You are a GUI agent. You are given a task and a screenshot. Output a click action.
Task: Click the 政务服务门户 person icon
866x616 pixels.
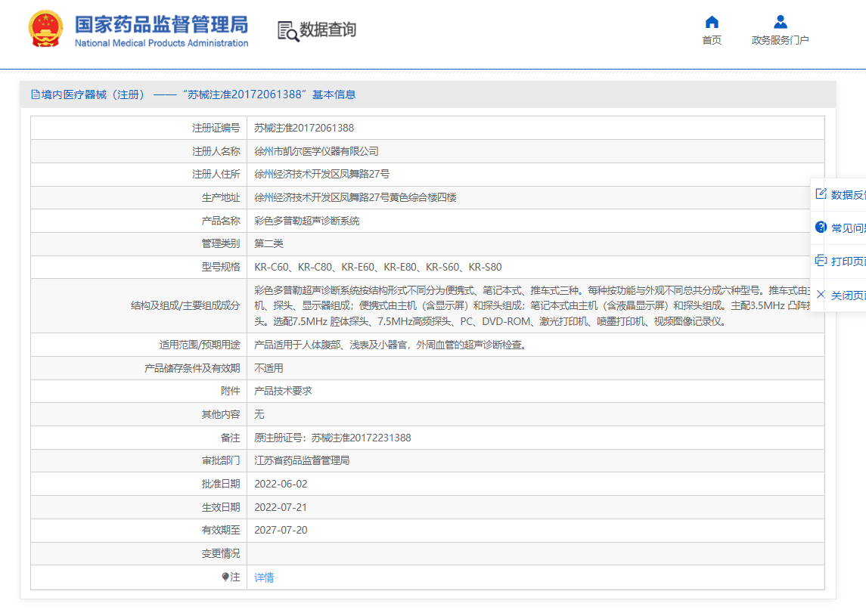coord(781,22)
